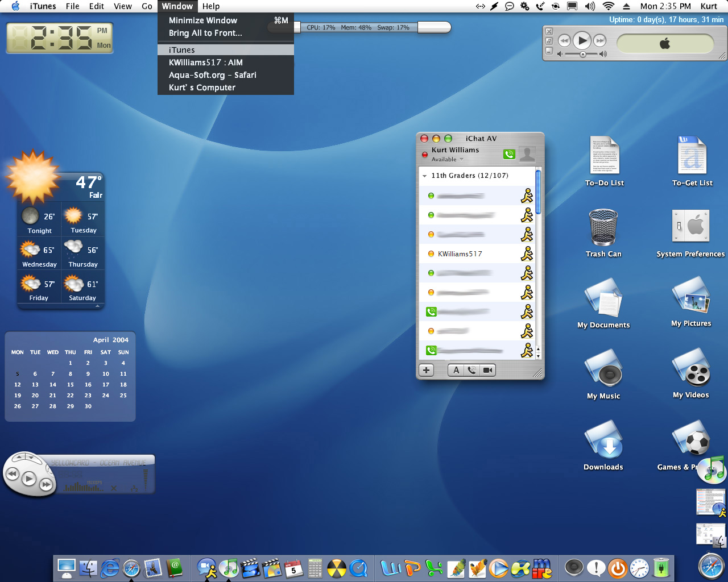Click the green phone icon beside Kurt Williams
The height and width of the screenshot is (582, 728).
pyautogui.click(x=509, y=154)
